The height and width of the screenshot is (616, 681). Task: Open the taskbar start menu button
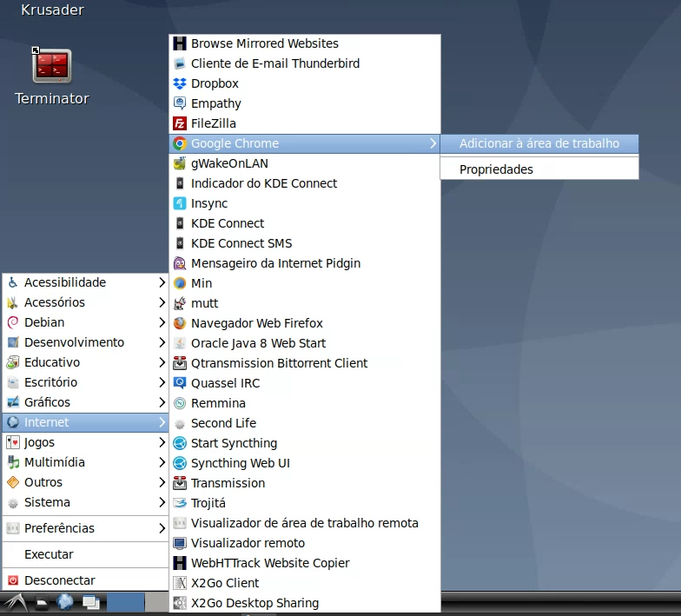(14, 603)
